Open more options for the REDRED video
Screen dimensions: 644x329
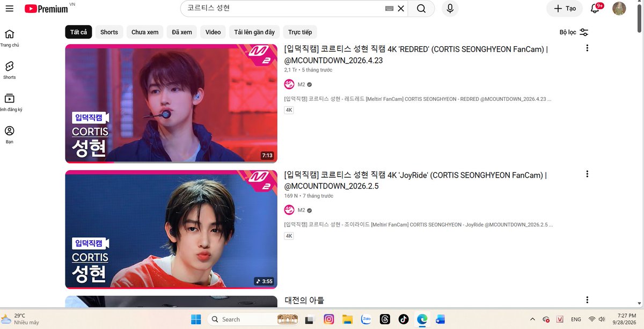pos(587,48)
